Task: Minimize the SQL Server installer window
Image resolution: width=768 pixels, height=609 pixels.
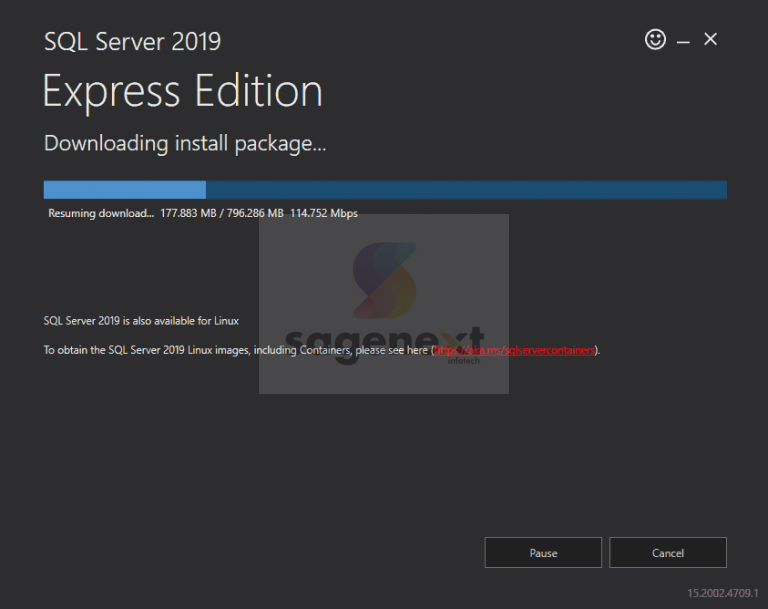Action: (683, 42)
